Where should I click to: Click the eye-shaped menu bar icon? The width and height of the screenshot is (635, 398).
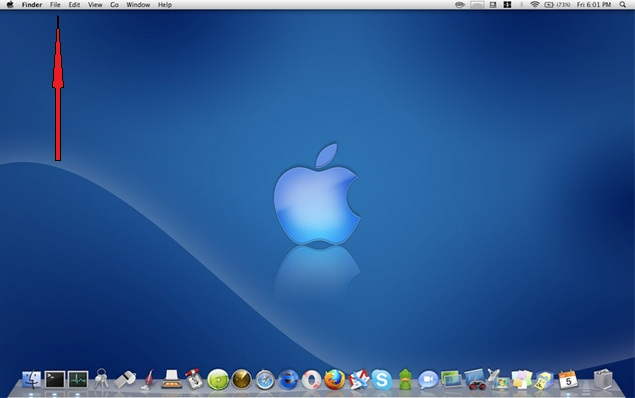tap(460, 5)
